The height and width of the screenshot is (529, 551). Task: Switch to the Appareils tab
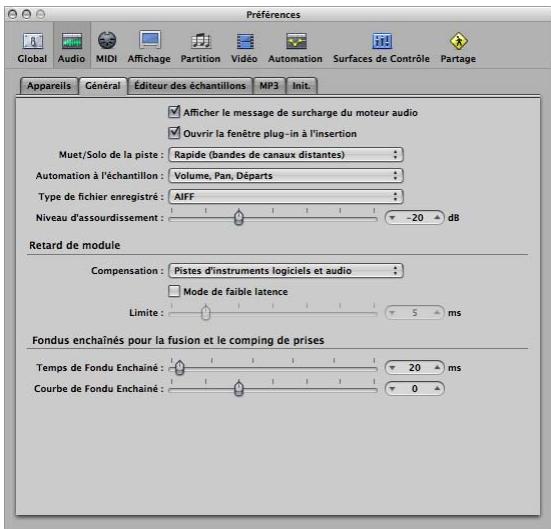pyautogui.click(x=49, y=86)
